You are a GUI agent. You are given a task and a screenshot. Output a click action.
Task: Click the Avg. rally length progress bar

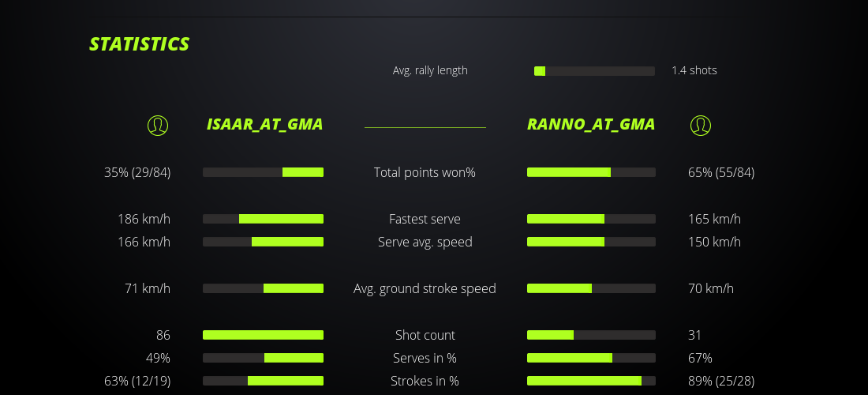click(x=594, y=71)
